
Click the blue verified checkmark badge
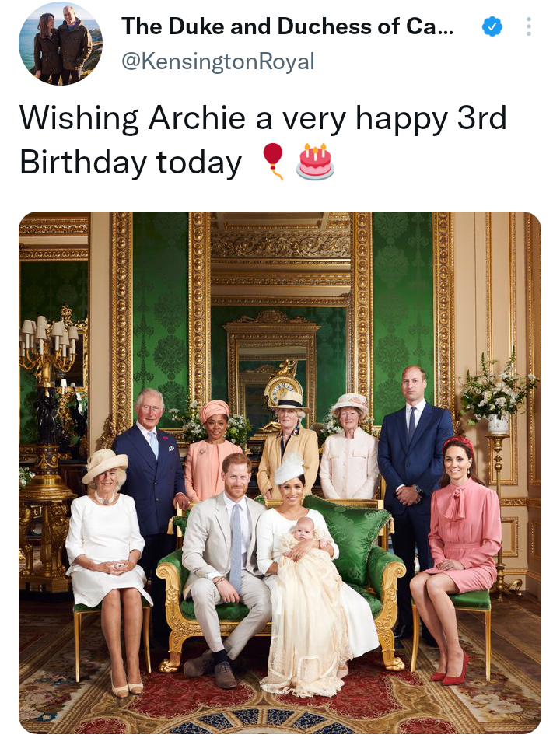(x=492, y=27)
